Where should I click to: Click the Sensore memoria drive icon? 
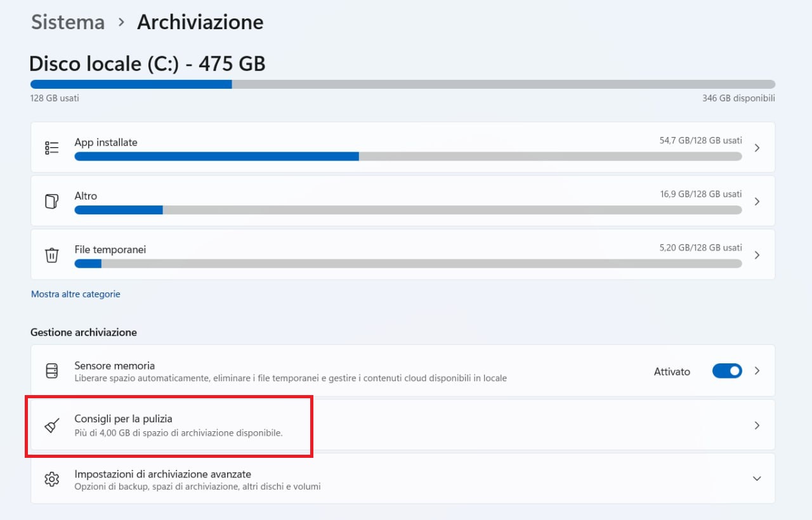tap(51, 371)
